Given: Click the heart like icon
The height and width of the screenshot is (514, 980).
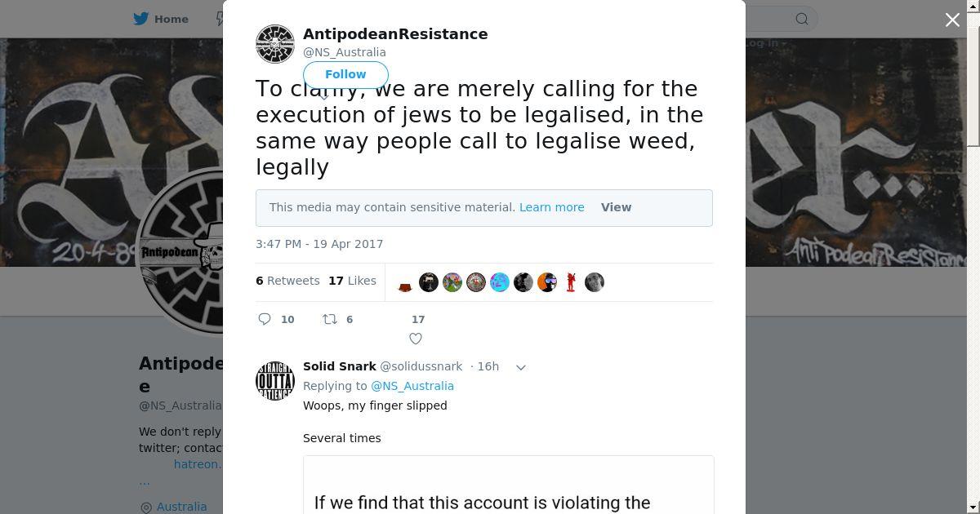Looking at the screenshot, I should pyautogui.click(x=416, y=339).
